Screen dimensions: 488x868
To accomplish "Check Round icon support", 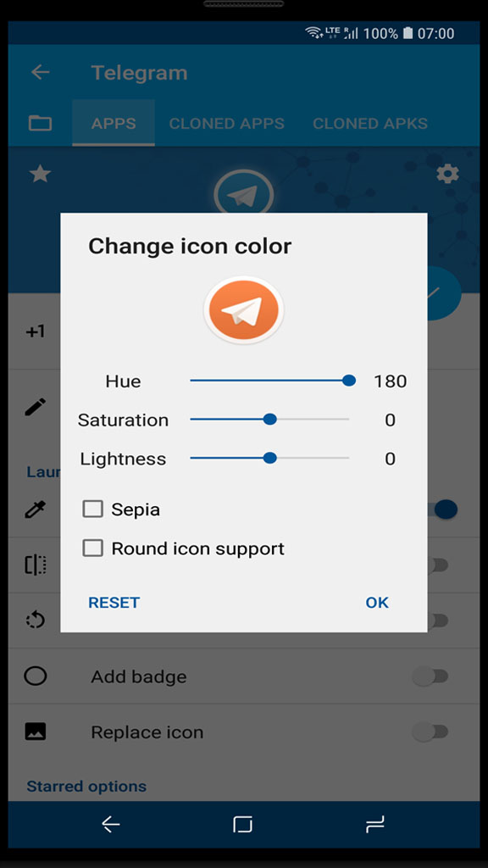I will click(93, 548).
